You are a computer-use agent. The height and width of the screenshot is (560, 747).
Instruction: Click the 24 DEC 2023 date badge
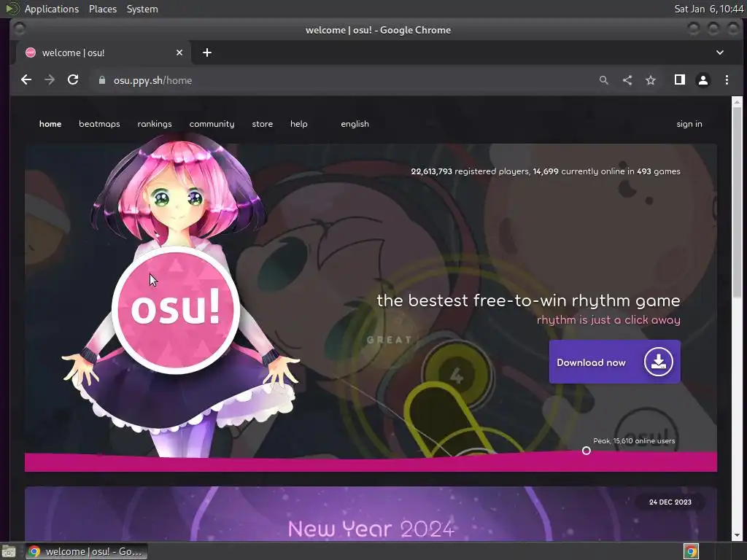pos(670,502)
